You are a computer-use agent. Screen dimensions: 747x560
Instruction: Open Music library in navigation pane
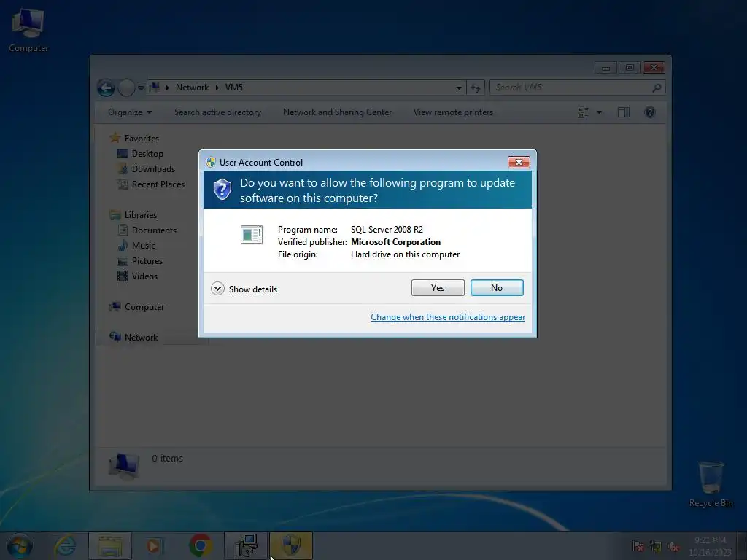144,245
